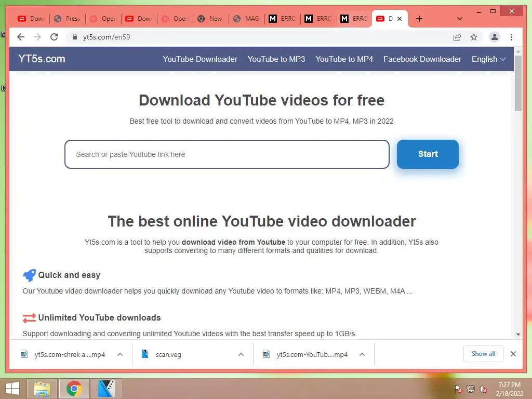532x399 pixels.
Task: Open the Vegas editor taskbar icon
Action: point(106,389)
